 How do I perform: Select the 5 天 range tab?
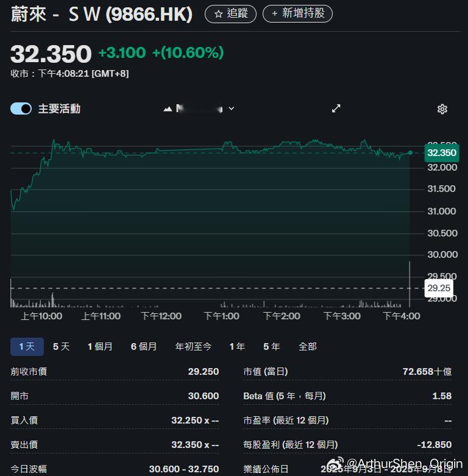[62, 346]
